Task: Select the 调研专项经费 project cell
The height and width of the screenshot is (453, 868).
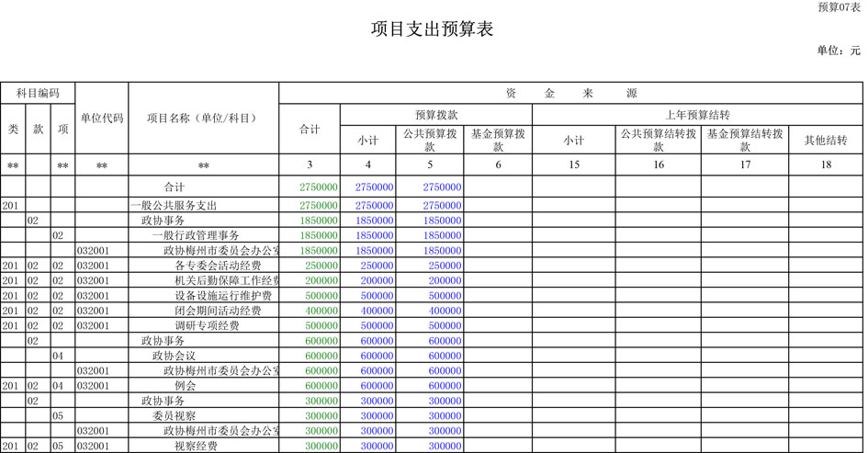Action: (x=207, y=325)
